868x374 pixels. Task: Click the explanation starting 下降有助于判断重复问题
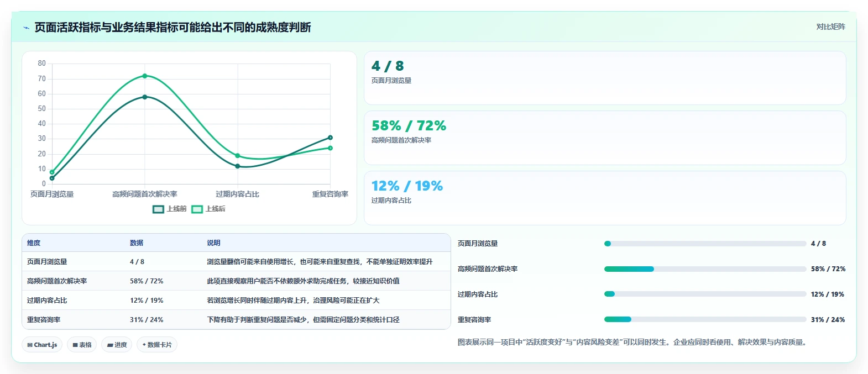(x=303, y=320)
